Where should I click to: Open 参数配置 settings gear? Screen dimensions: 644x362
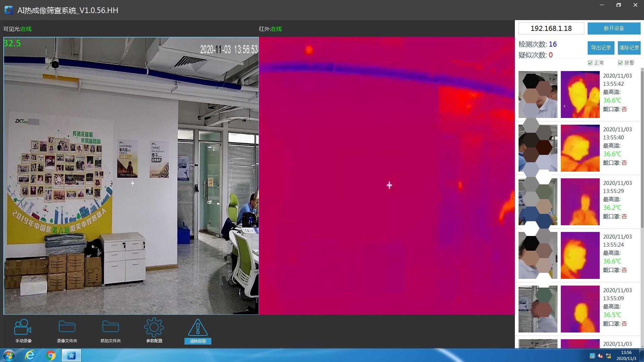click(x=154, y=327)
